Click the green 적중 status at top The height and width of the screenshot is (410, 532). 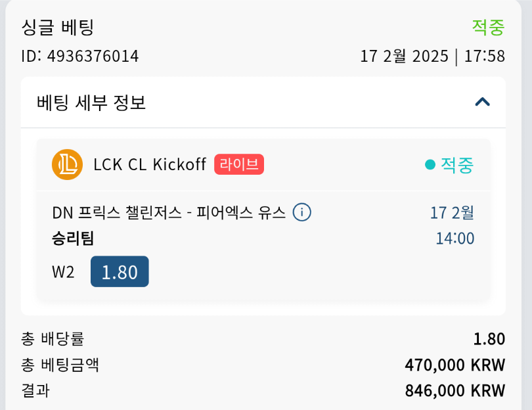pyautogui.click(x=488, y=28)
